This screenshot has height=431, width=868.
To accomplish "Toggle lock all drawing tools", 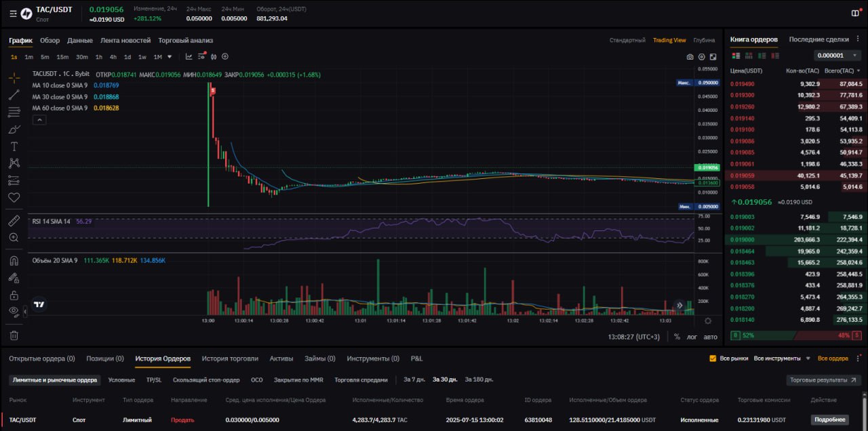I will 14,295.
